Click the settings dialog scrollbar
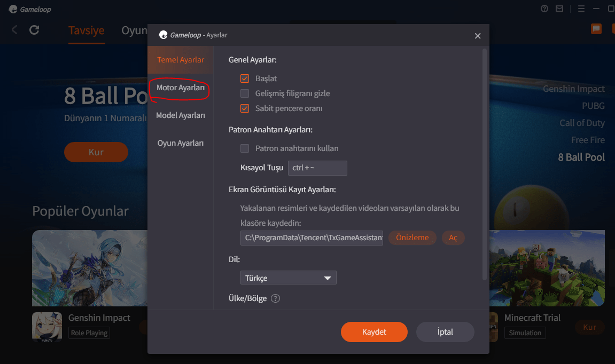615x364 pixels. tap(485, 164)
